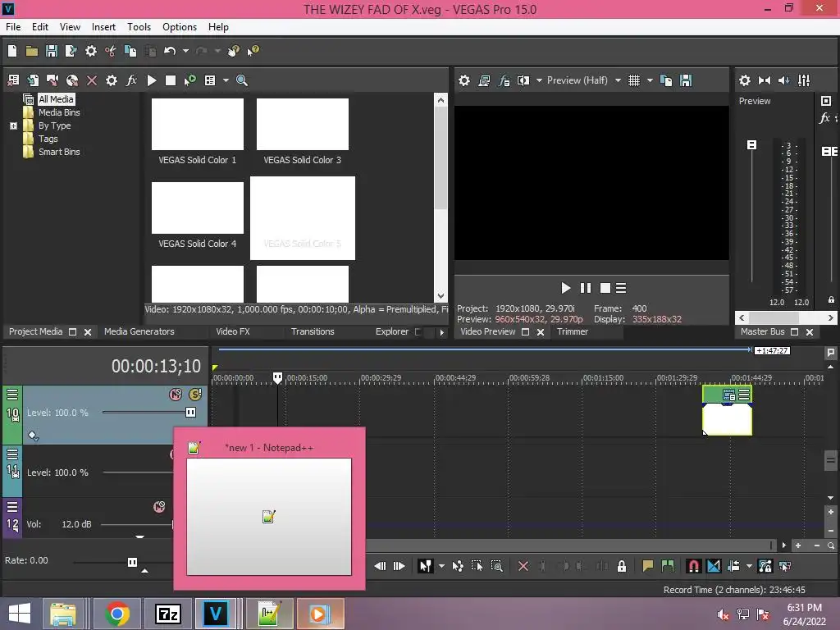Open the File menu
This screenshot has height=630, width=840.
13,27
